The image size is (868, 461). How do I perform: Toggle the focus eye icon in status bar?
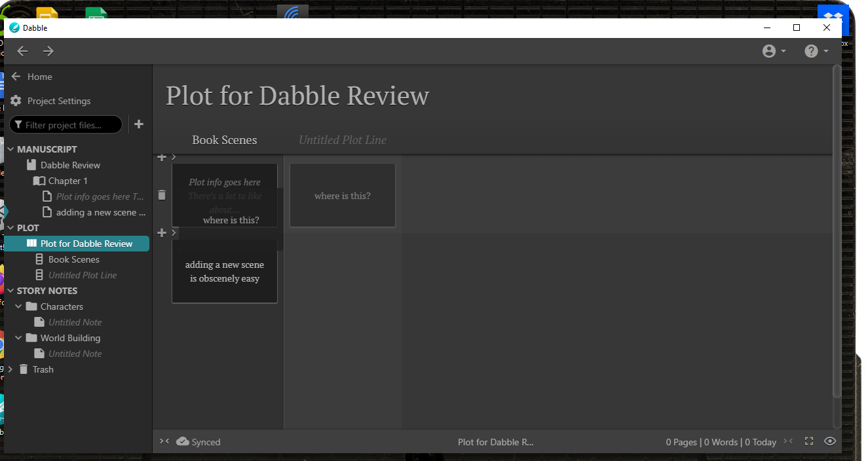pyautogui.click(x=830, y=441)
